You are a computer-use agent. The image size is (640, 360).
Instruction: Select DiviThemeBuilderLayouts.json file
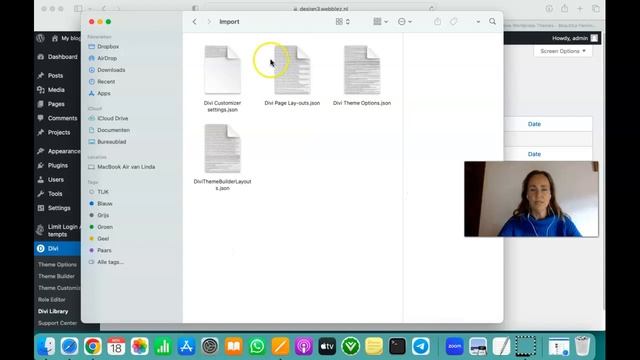(x=222, y=157)
